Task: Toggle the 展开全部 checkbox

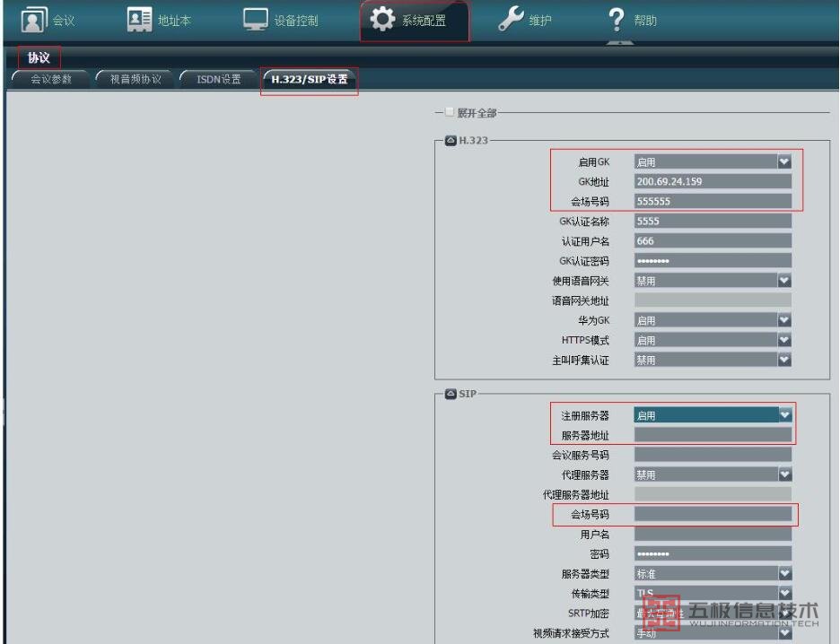Action: pos(451,113)
